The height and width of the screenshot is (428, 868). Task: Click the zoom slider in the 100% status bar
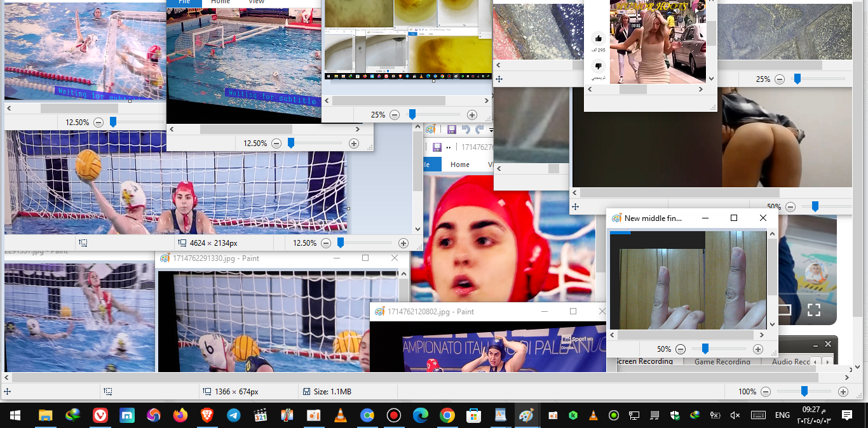(804, 392)
